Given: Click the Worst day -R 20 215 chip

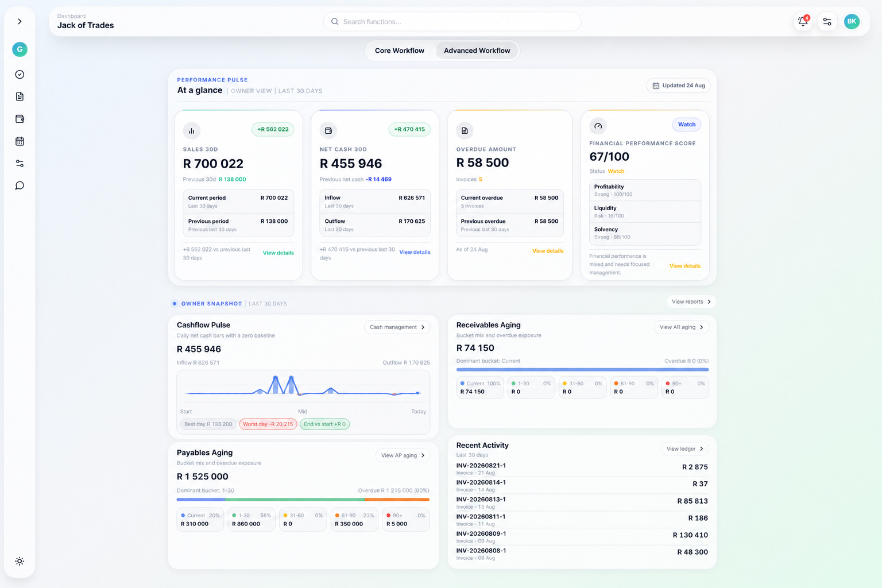Looking at the screenshot, I should 268,424.
